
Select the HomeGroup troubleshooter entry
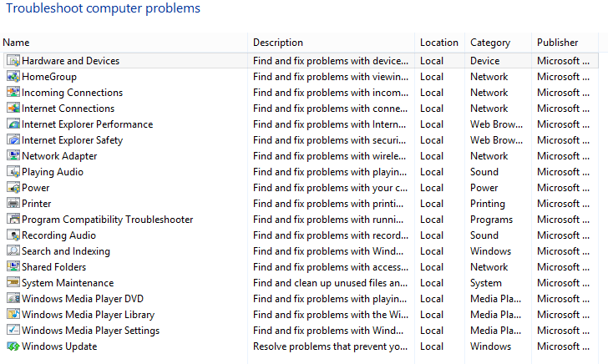pos(49,77)
